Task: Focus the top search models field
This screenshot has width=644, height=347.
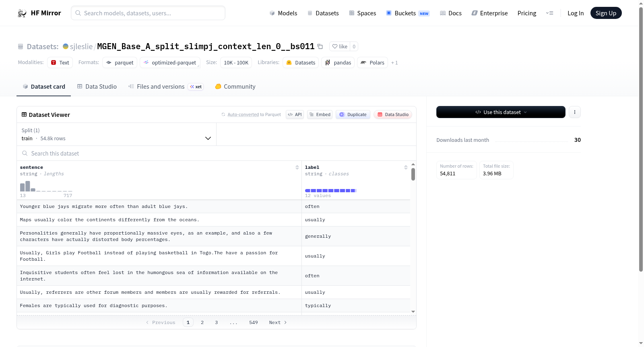Action: pos(148,13)
